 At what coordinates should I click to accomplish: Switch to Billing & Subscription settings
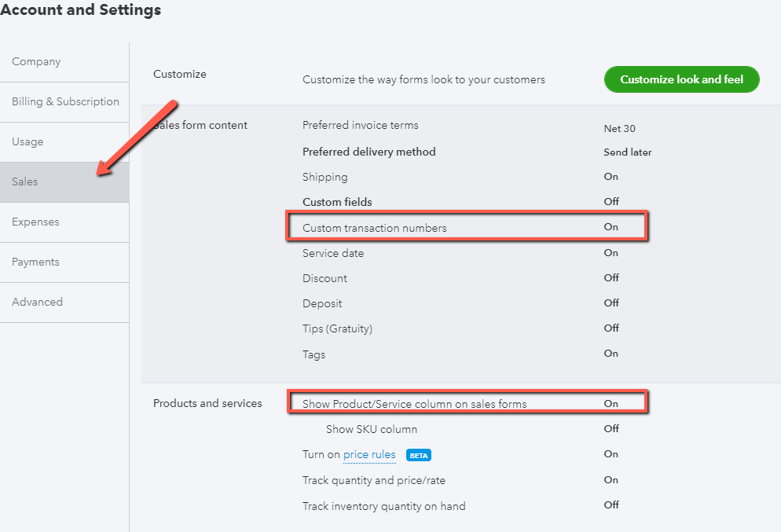click(58, 101)
